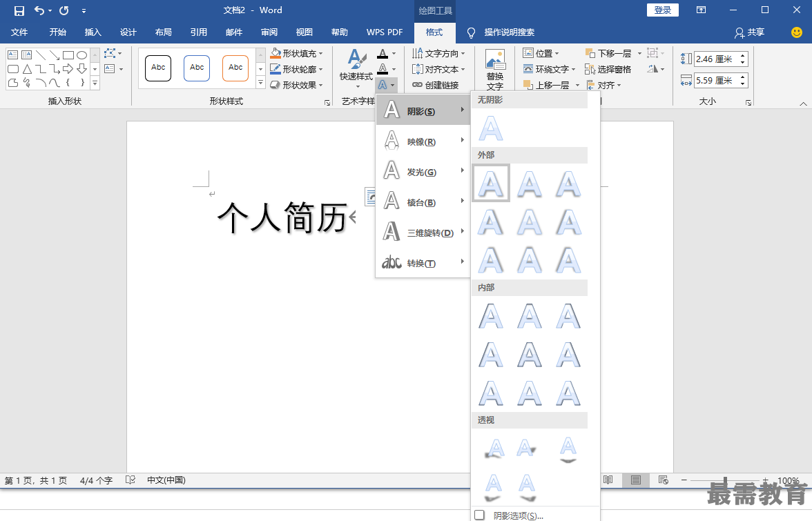Click the 登录 sign-in button
812x521 pixels.
click(x=663, y=10)
